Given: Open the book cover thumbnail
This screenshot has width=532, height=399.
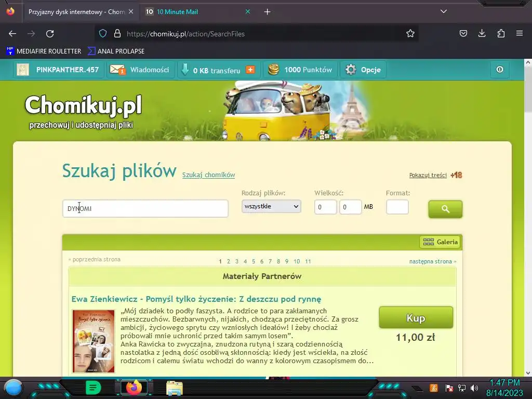Looking at the screenshot, I should [x=94, y=341].
